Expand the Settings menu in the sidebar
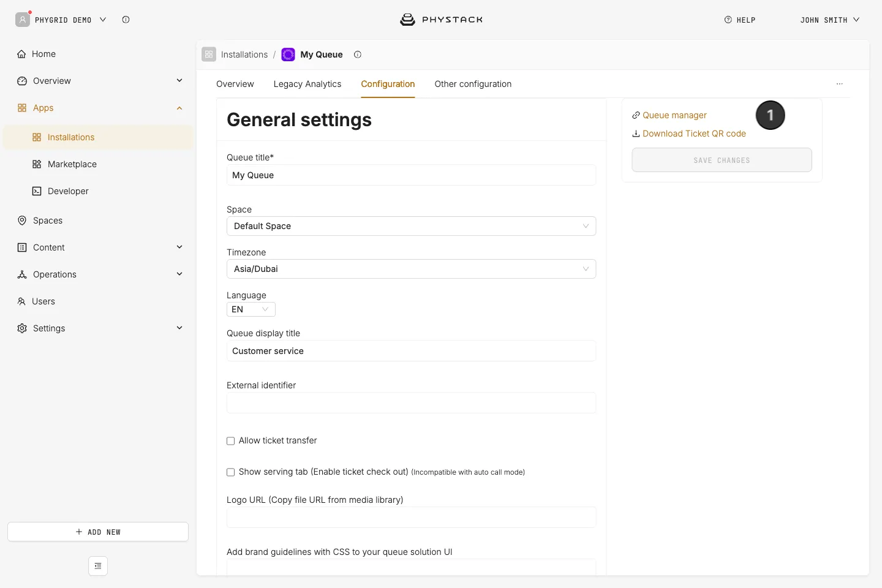882x588 pixels. tap(98, 328)
